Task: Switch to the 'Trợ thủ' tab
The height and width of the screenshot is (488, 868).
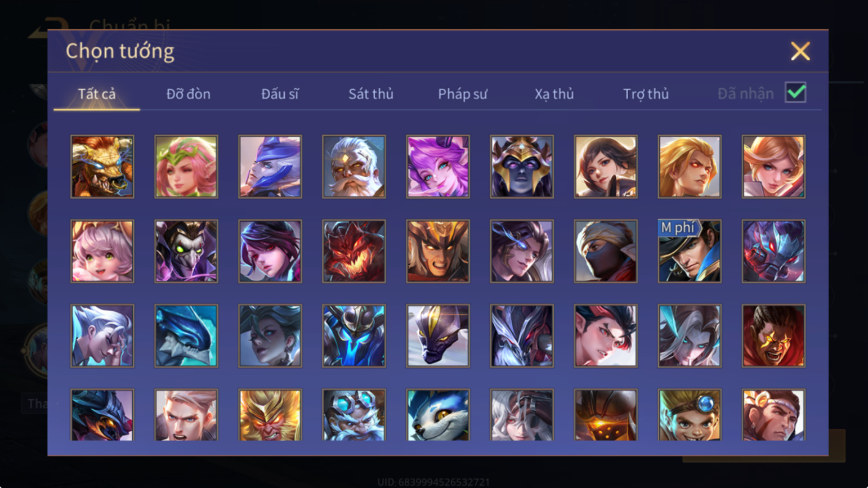Action: [x=646, y=94]
